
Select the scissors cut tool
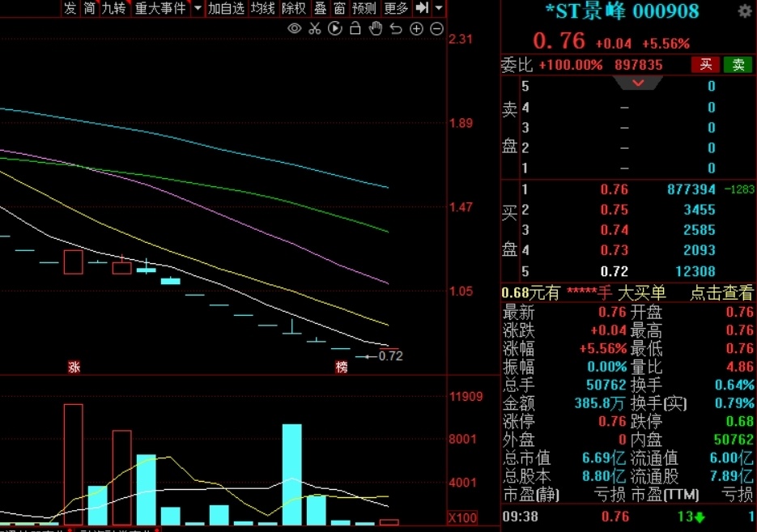pos(315,29)
